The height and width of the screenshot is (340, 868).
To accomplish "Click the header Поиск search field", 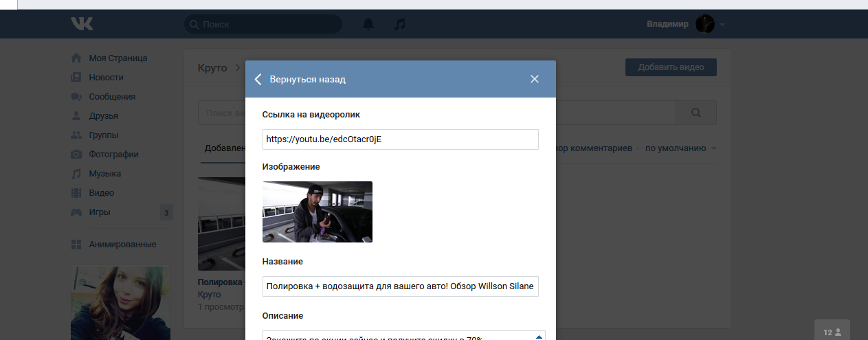I will click(263, 24).
